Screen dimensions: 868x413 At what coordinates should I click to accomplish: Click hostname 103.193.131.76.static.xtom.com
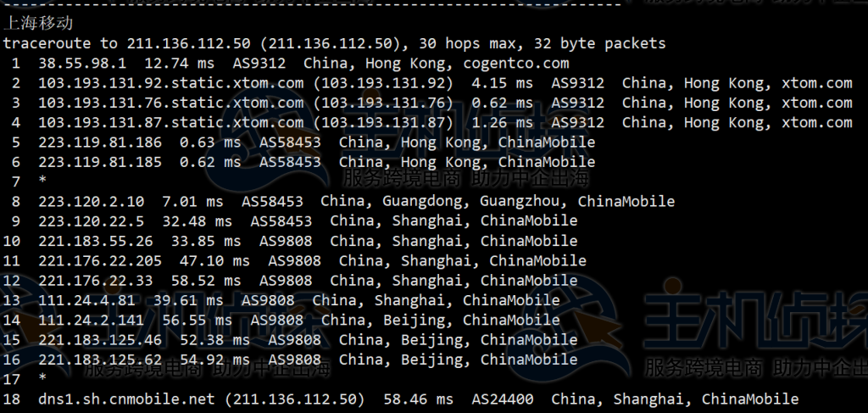170,103
